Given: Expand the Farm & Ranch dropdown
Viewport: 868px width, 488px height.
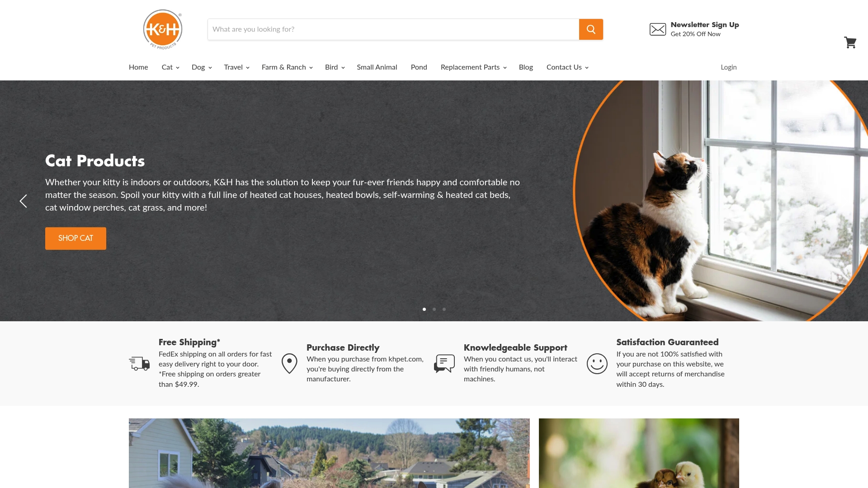Looking at the screenshot, I should [x=287, y=67].
